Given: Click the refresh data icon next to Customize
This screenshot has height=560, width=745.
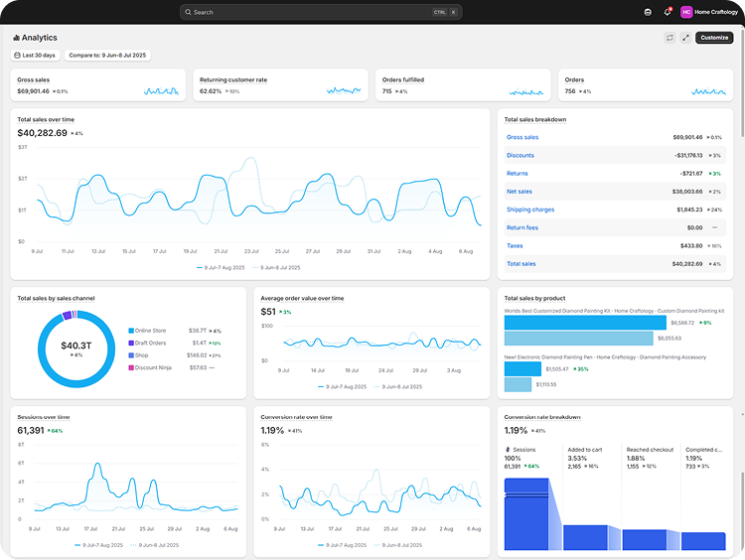Looking at the screenshot, I should (670, 38).
